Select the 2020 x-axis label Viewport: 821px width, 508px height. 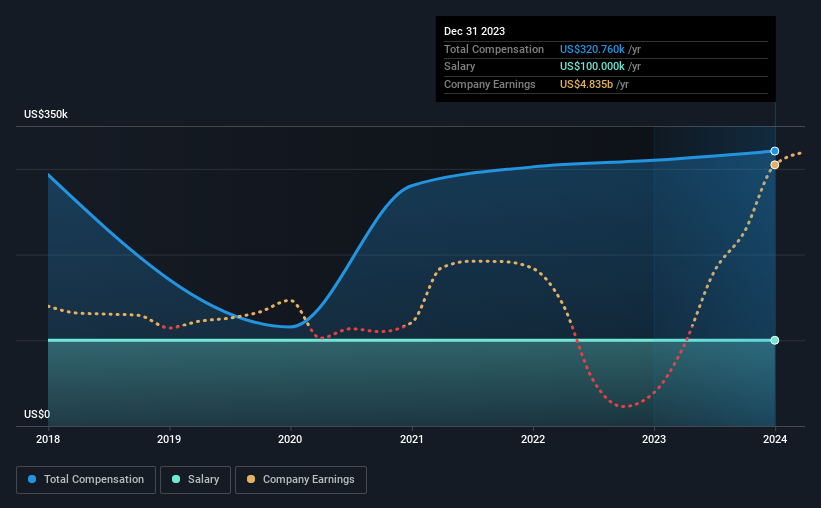(290, 439)
